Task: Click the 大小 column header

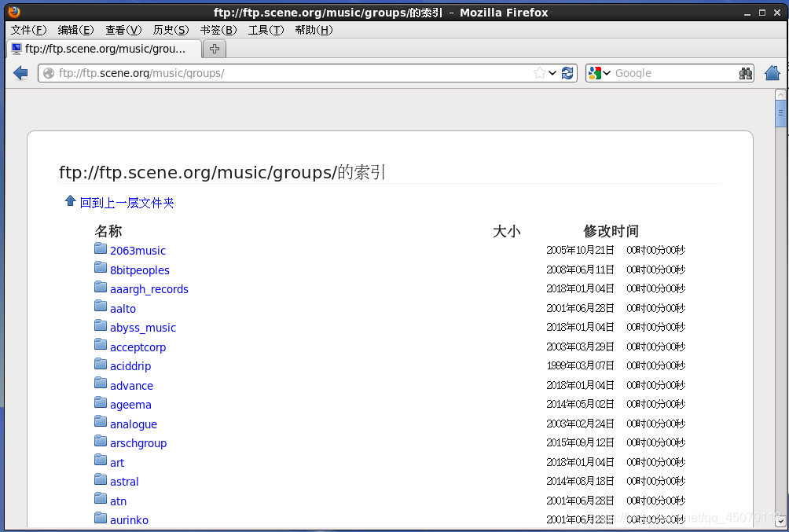Action: pyautogui.click(x=507, y=231)
